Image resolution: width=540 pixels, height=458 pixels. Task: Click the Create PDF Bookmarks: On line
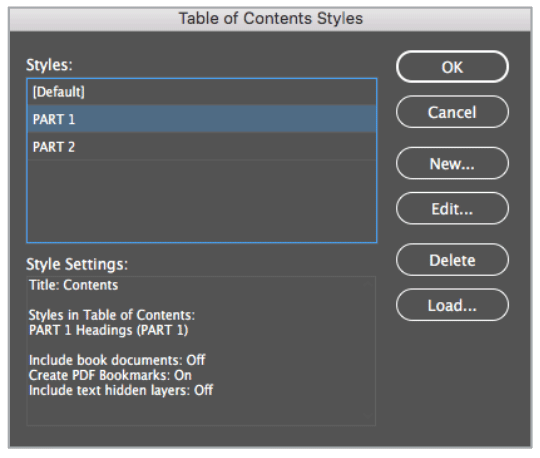110,375
